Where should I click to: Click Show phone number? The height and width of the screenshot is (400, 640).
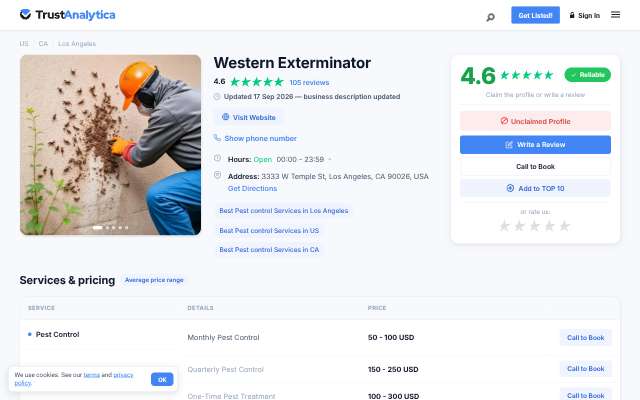pos(260,138)
